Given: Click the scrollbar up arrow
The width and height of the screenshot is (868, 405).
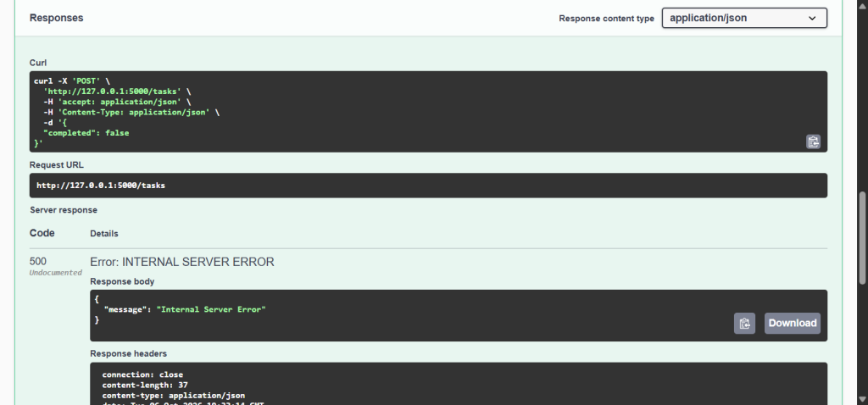Looking at the screenshot, I should [x=862, y=6].
